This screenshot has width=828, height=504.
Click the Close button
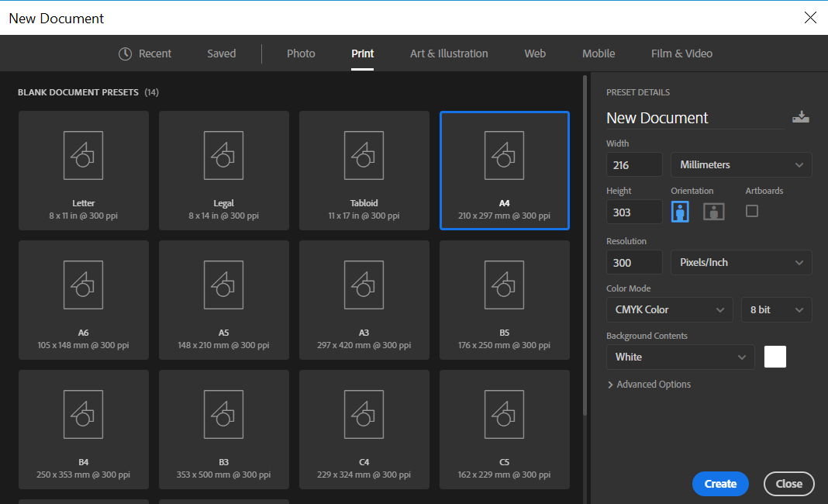click(789, 484)
